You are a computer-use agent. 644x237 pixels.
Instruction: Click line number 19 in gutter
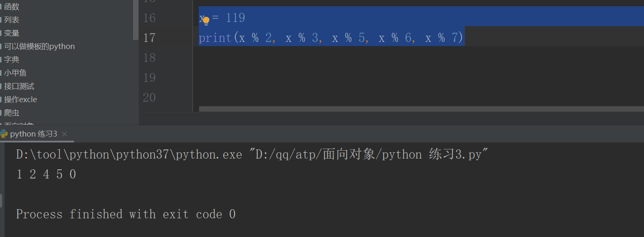pos(149,78)
